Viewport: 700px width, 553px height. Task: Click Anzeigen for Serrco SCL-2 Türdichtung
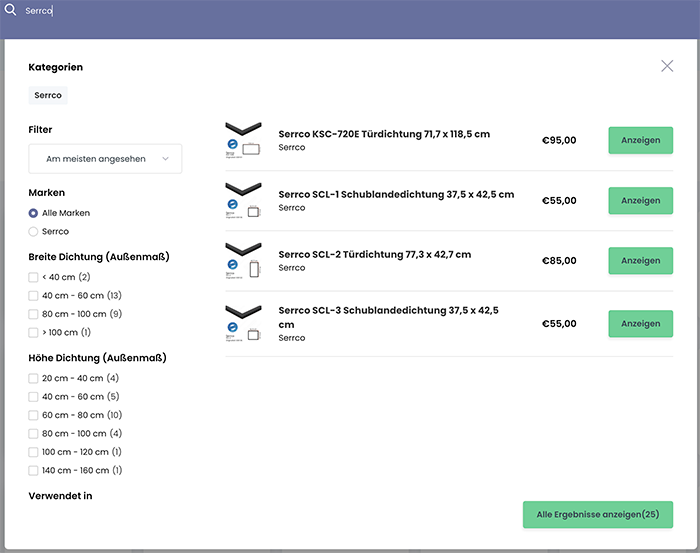pos(641,261)
